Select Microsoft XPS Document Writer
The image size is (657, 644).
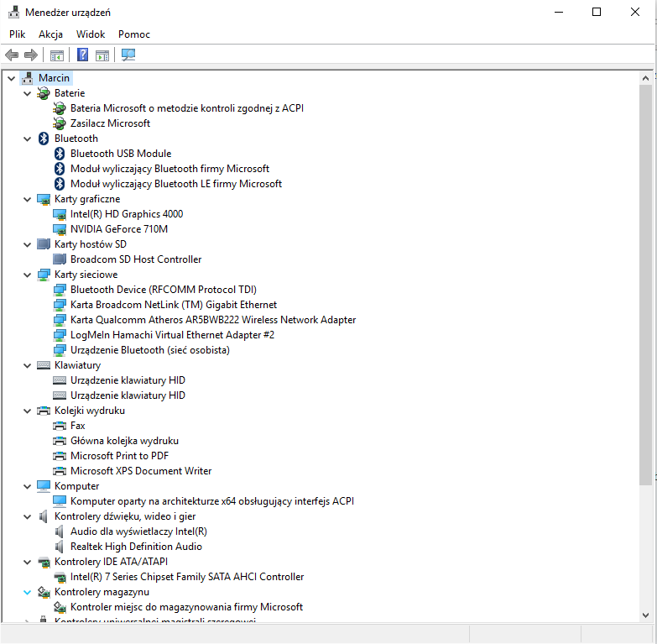141,471
